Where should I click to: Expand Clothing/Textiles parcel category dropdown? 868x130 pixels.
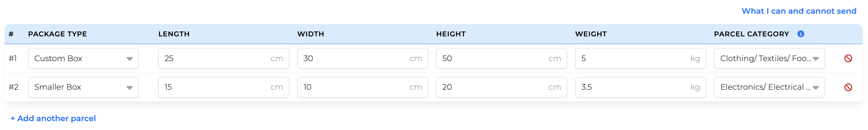point(769,58)
